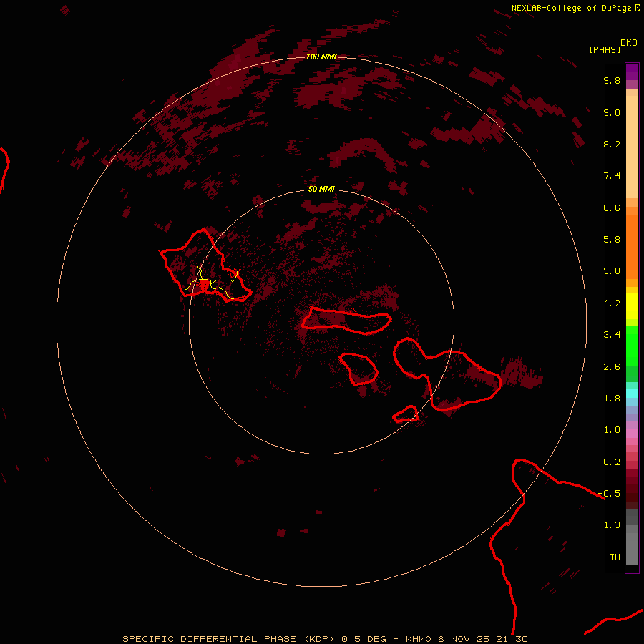This screenshot has width=644, height=644.
Task: Pick the purple top color of the scale
Action: 632,72
